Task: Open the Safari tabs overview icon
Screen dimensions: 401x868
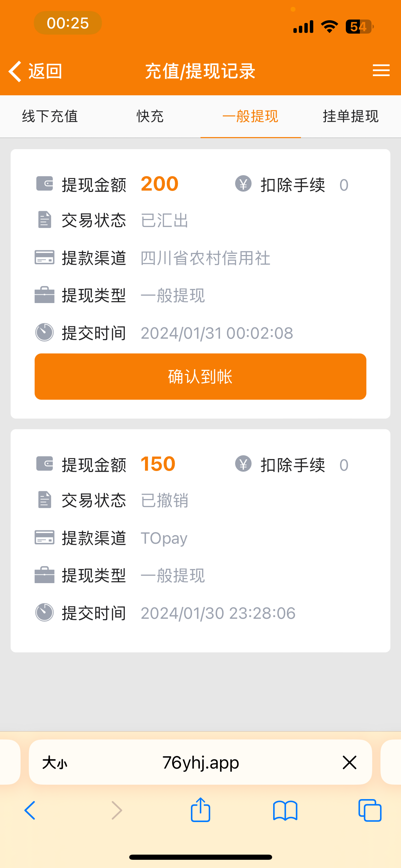Action: click(x=369, y=810)
